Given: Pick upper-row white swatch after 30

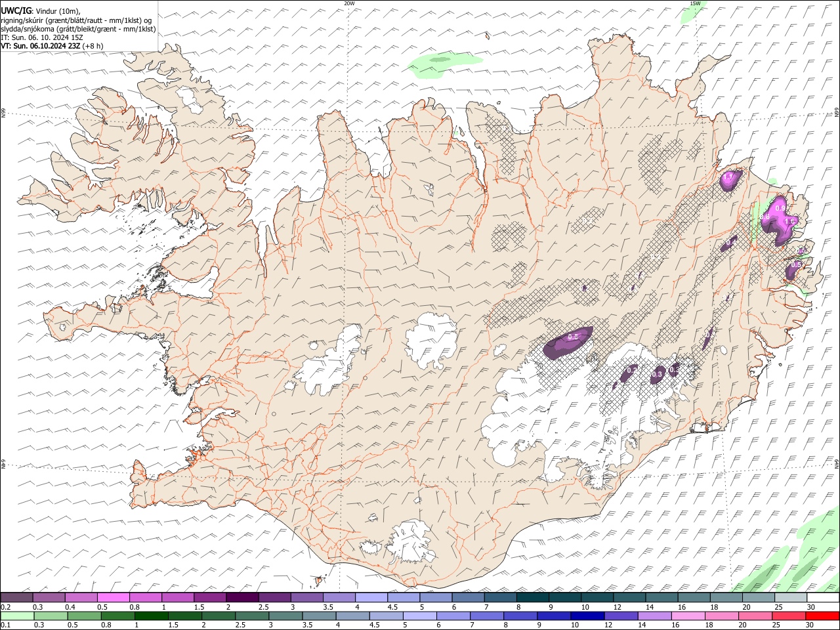Looking at the screenshot, I should tap(822, 597).
